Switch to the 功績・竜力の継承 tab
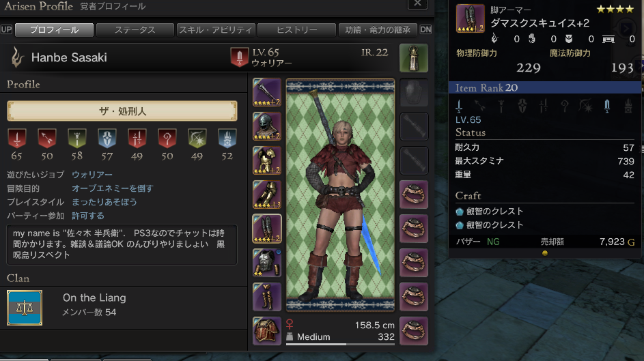This screenshot has width=644, height=361. point(378,29)
